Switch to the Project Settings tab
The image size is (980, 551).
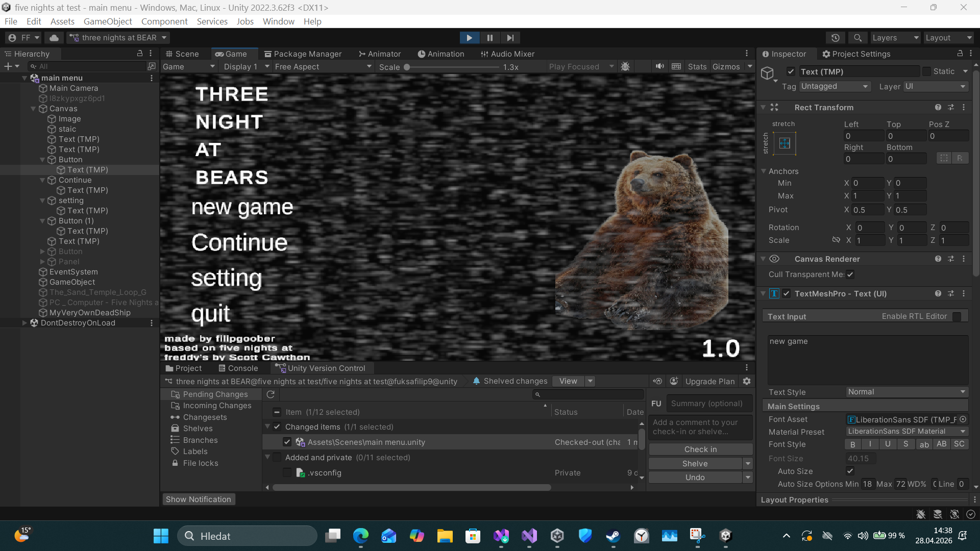click(x=856, y=54)
